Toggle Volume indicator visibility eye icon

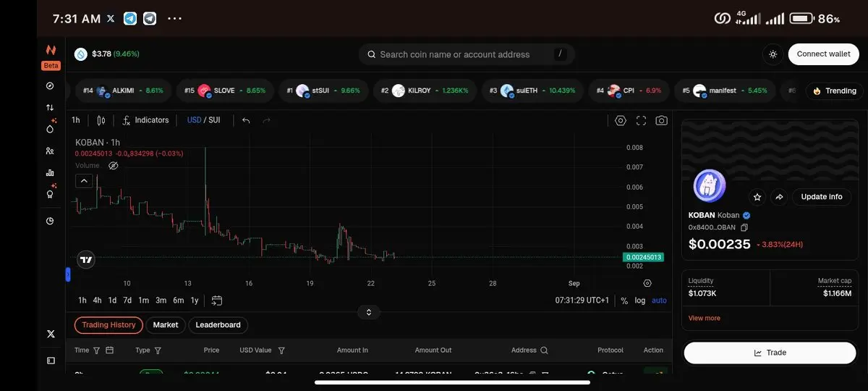click(x=113, y=166)
